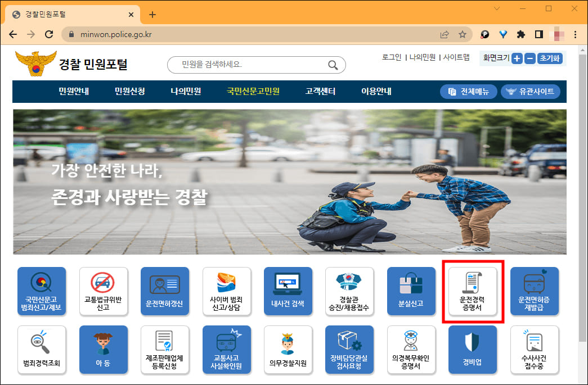
Task: Select the 분실신고 lost report icon
Action: tap(411, 291)
